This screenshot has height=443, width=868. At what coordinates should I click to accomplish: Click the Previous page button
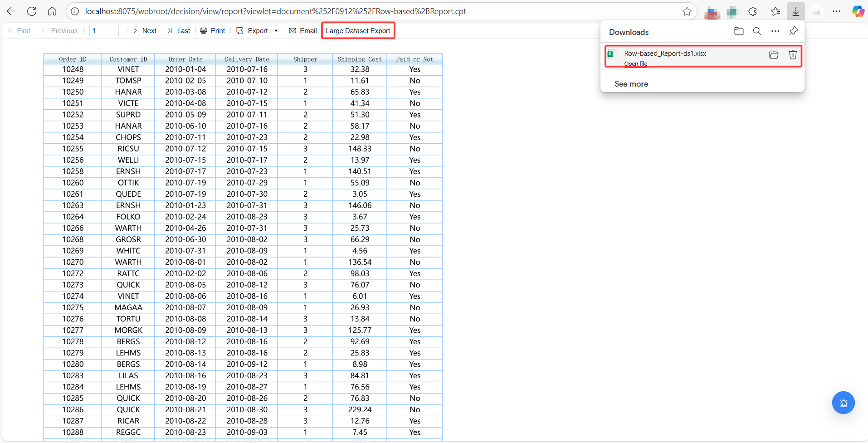(x=59, y=31)
